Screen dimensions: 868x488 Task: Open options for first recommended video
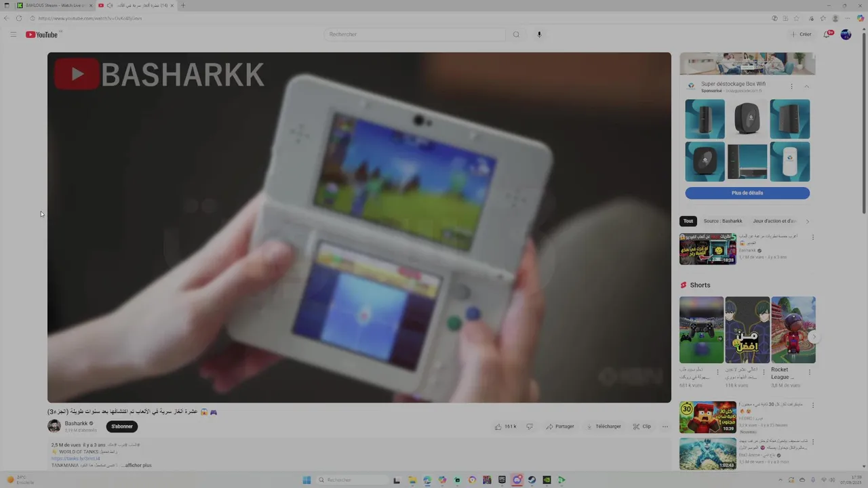[x=812, y=238]
